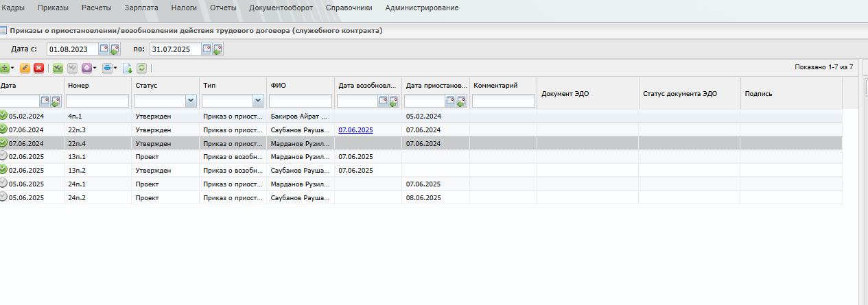Sort by 'Статус документа ЭДО' column header
The width and height of the screenshot is (868, 305).
click(679, 93)
